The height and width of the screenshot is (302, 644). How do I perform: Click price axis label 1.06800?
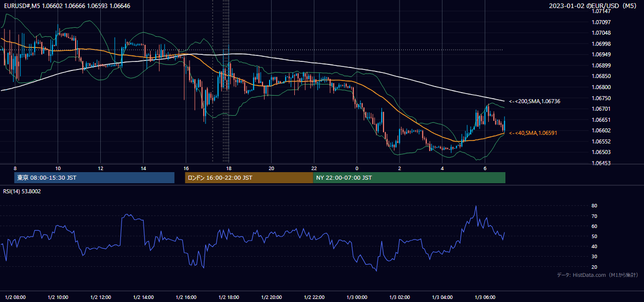coord(601,87)
